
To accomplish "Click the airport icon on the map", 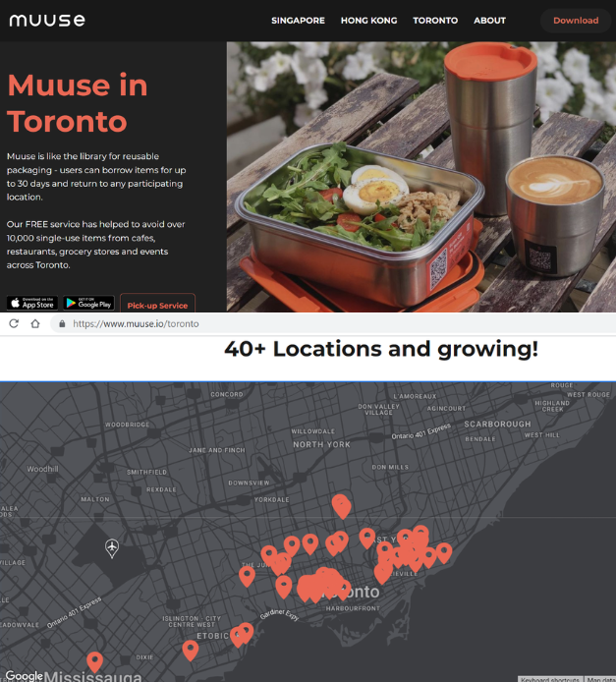I will 112,547.
